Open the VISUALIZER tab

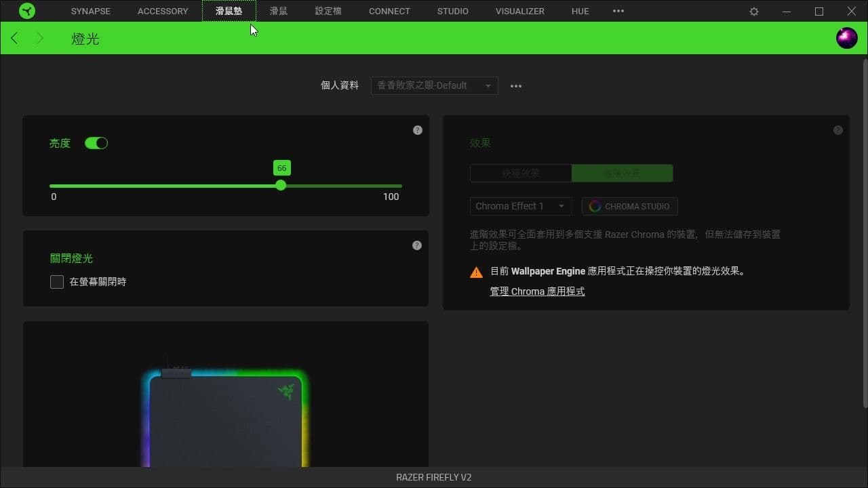(520, 12)
